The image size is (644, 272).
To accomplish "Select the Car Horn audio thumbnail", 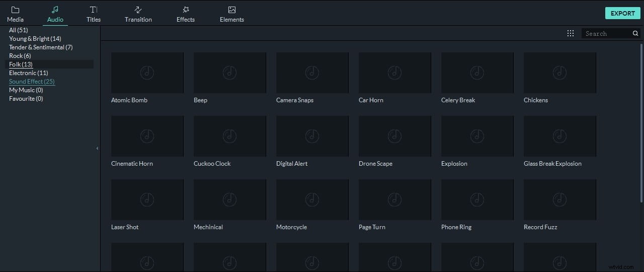I will [395, 73].
